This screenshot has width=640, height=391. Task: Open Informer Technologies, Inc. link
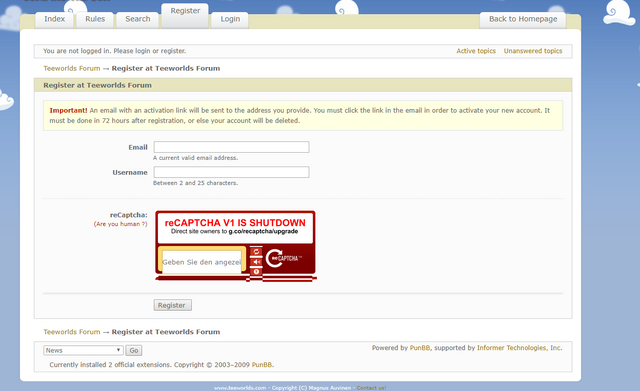[519, 348]
